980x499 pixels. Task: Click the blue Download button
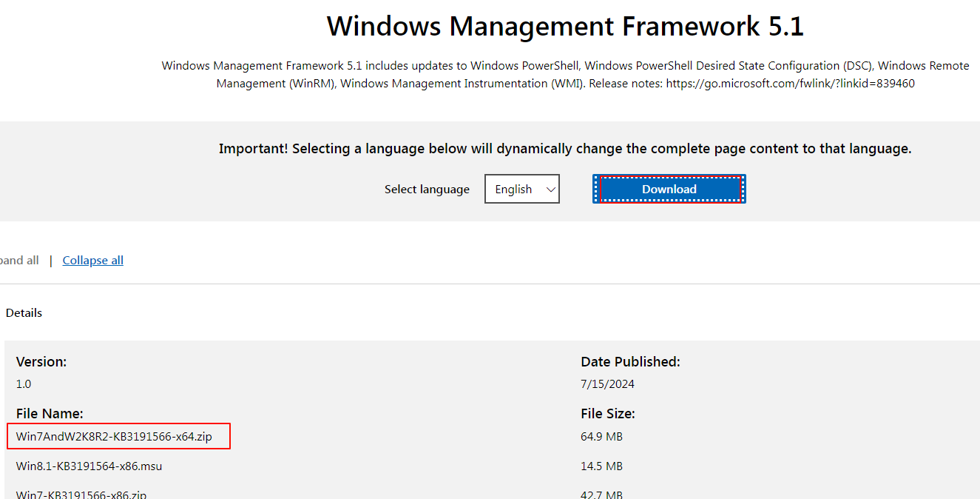(668, 189)
